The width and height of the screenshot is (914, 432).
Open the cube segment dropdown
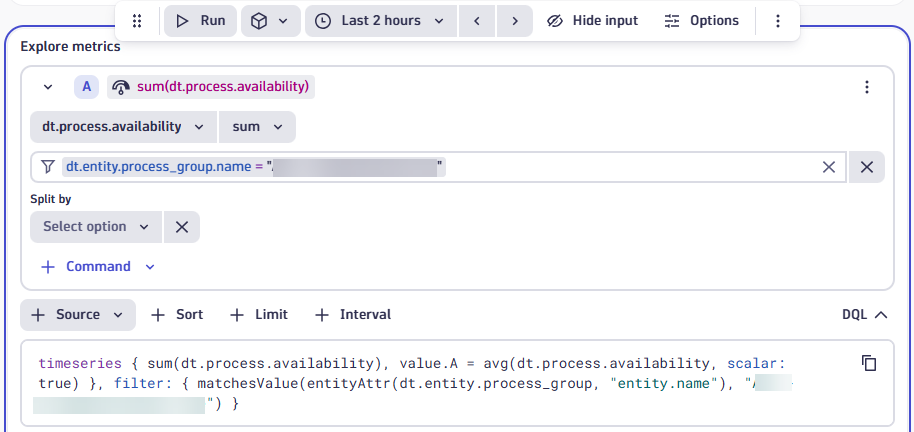point(270,21)
